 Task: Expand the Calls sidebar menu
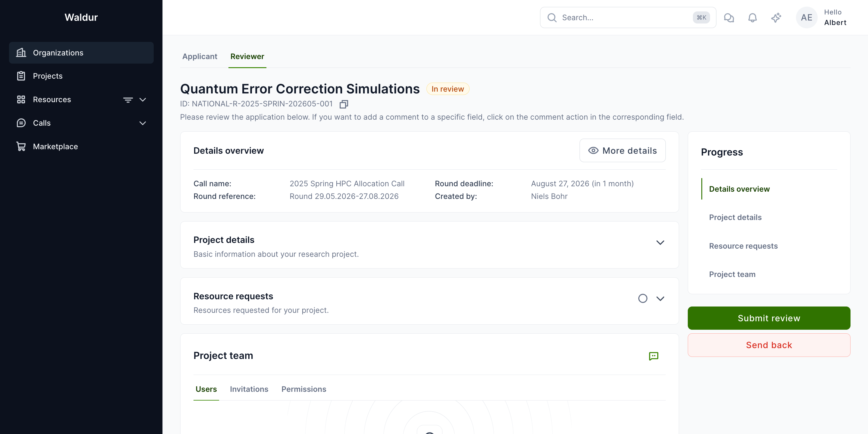(143, 123)
